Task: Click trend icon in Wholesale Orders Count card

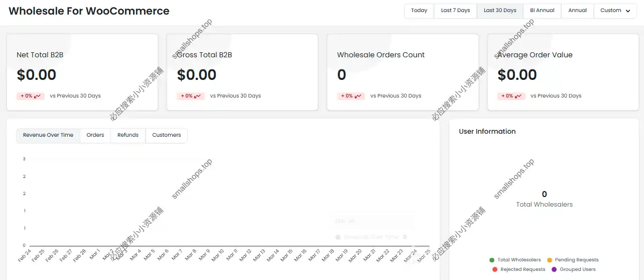Action: tap(358, 96)
